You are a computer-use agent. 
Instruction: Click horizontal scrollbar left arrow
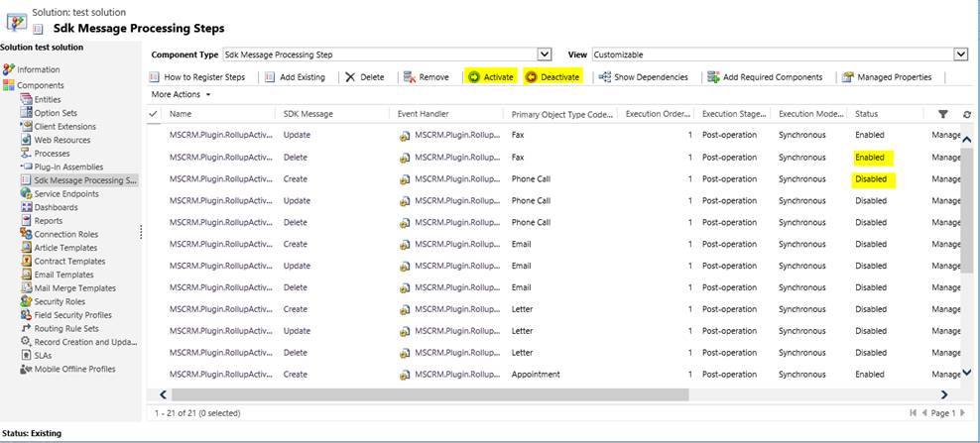[163, 394]
